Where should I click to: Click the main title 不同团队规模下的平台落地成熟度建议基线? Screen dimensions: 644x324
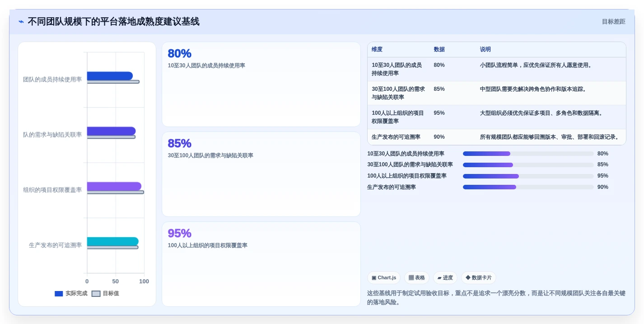pos(113,22)
